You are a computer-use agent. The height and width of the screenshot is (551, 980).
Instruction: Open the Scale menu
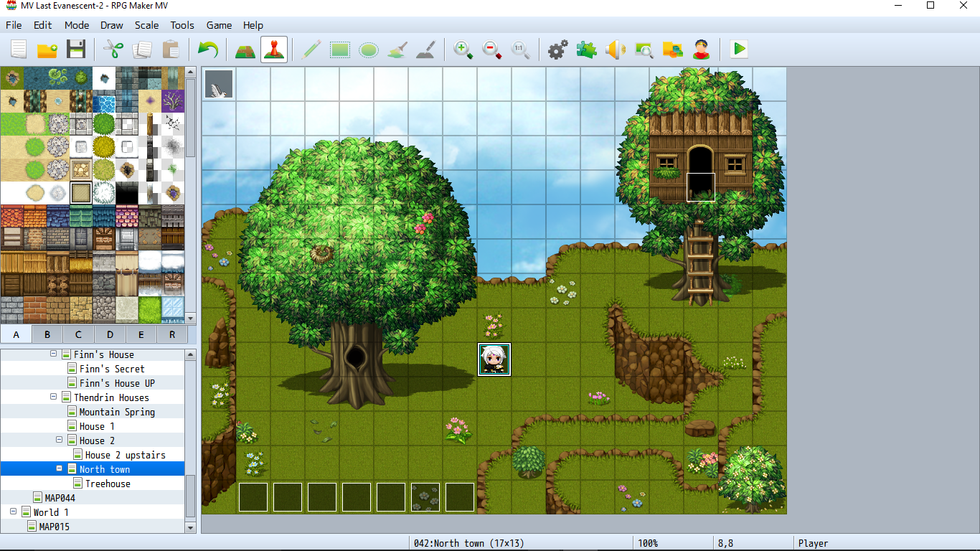coord(147,25)
